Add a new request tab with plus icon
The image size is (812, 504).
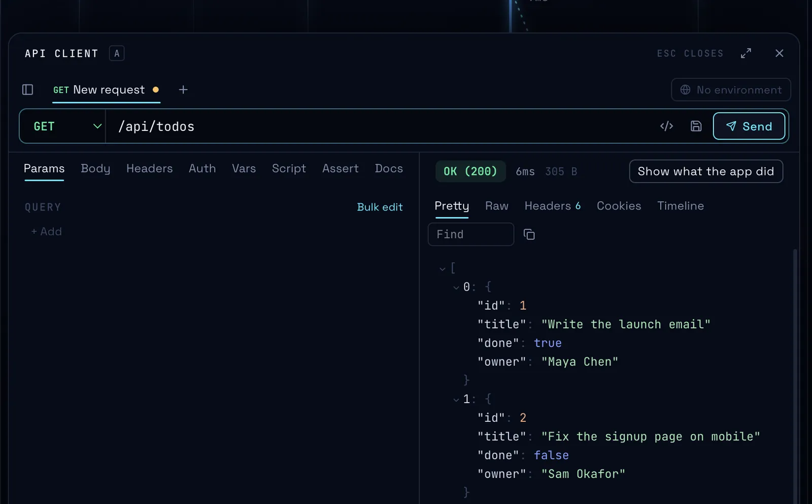183,90
